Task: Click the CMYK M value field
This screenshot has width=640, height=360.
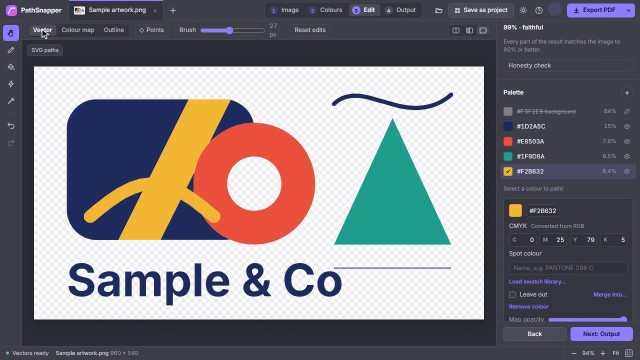Action: (553, 240)
